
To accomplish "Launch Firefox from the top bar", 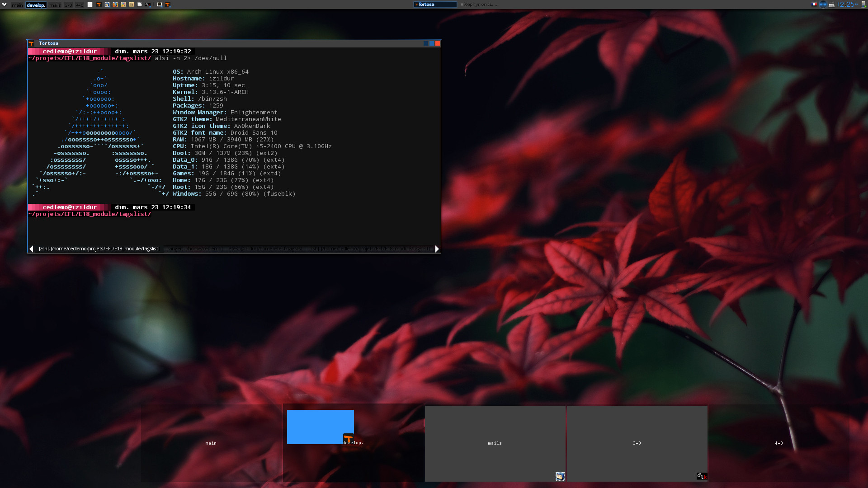I will click(x=115, y=5).
